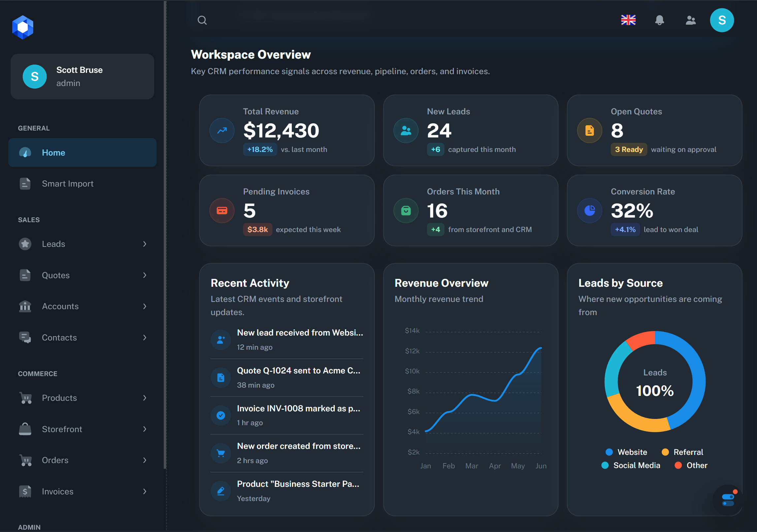Click the New Leads people icon
757x532 pixels.
[406, 131]
